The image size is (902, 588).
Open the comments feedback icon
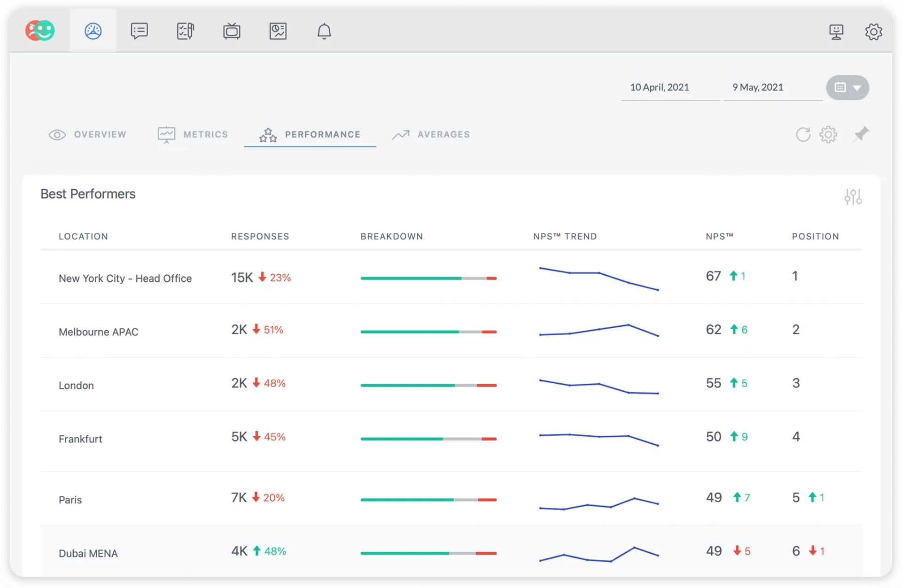(x=139, y=31)
